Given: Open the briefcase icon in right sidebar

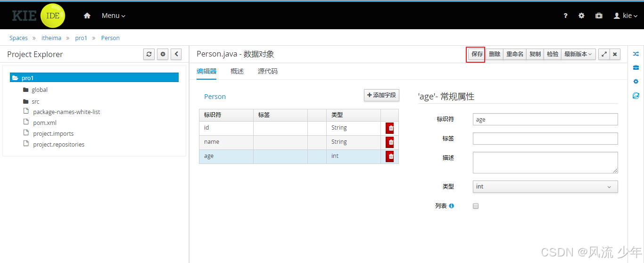Looking at the screenshot, I should coord(636,67).
